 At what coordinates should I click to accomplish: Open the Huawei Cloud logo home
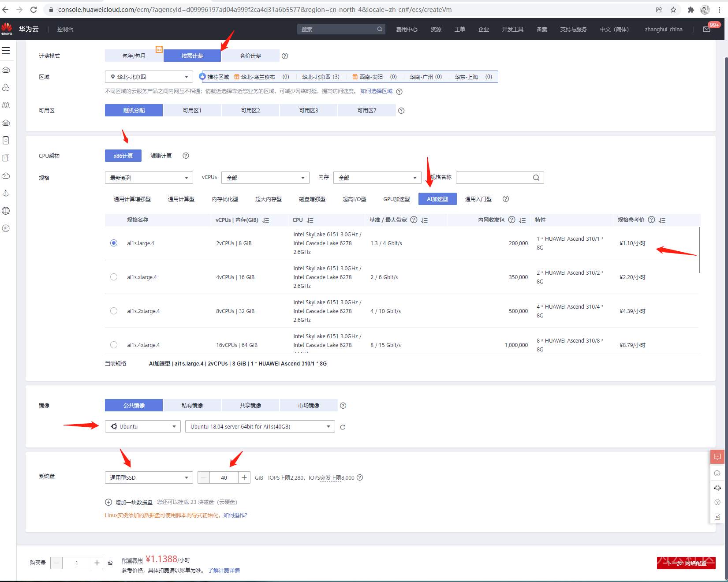(7, 29)
